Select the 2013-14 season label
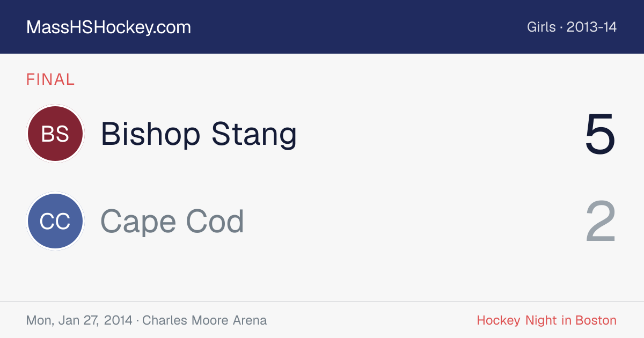644x338 pixels. 591,27
